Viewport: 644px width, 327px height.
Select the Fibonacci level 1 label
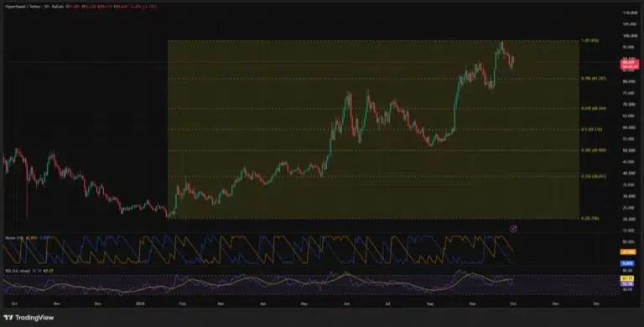(589, 41)
